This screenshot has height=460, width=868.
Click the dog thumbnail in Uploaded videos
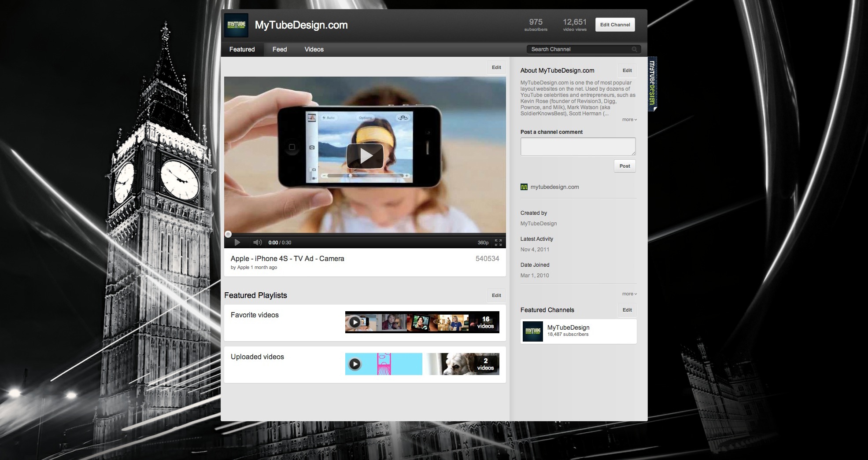pyautogui.click(x=461, y=364)
